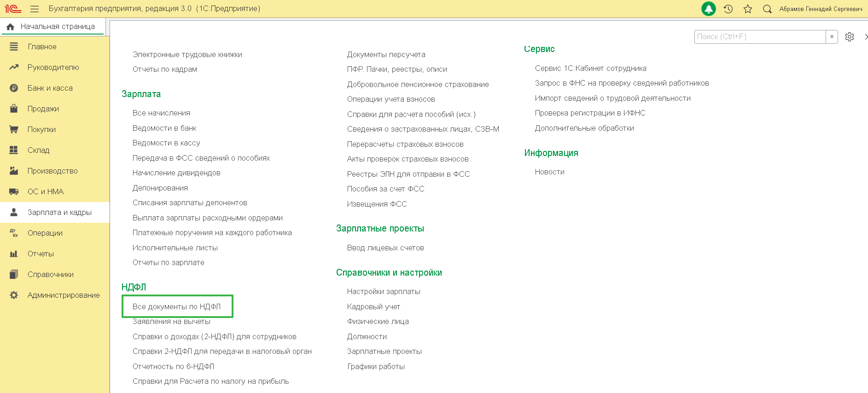
Task: Click the Администрирование gear icon
Action: (x=14, y=295)
